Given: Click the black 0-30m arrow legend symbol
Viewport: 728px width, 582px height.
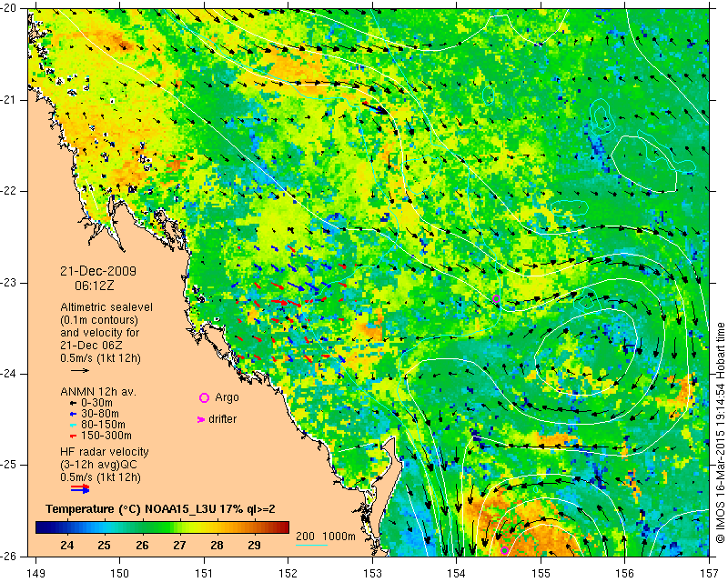Looking at the screenshot, I should pyautogui.click(x=73, y=403).
